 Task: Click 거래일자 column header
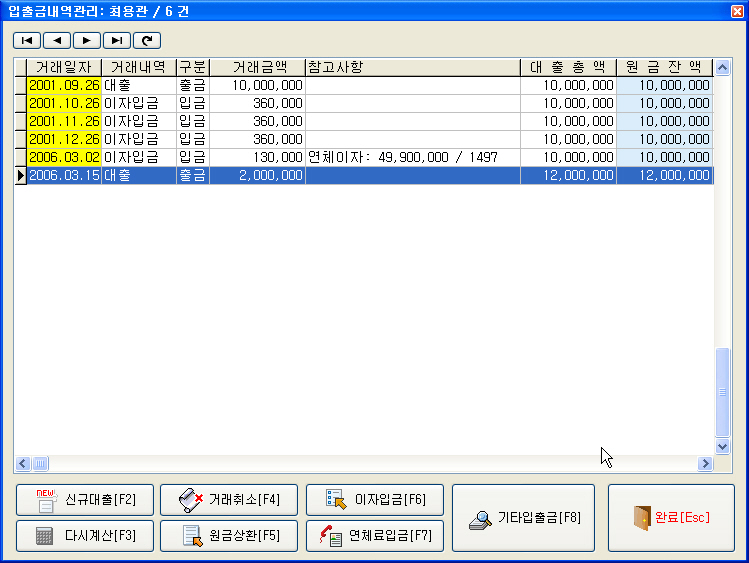coord(64,67)
